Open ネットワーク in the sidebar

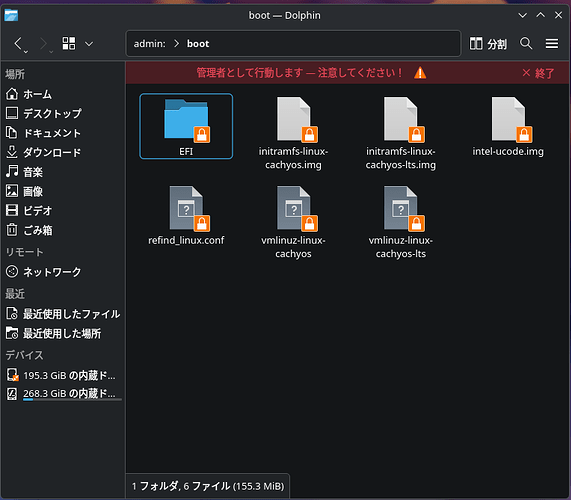(x=63, y=272)
